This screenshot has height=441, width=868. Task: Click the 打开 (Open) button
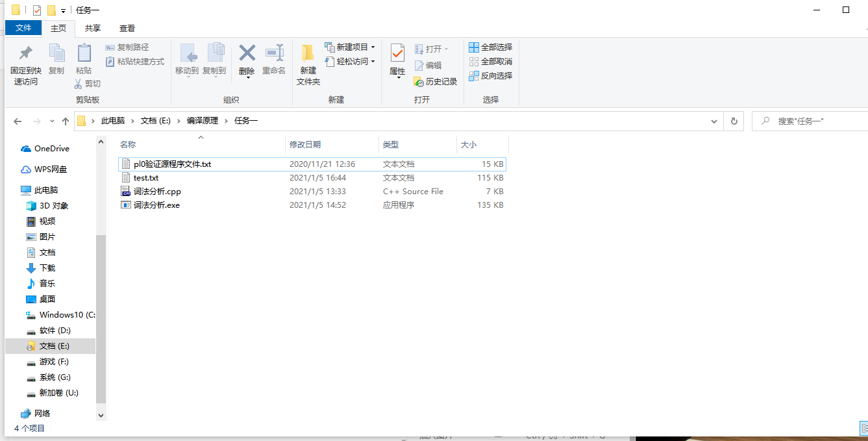click(430, 47)
